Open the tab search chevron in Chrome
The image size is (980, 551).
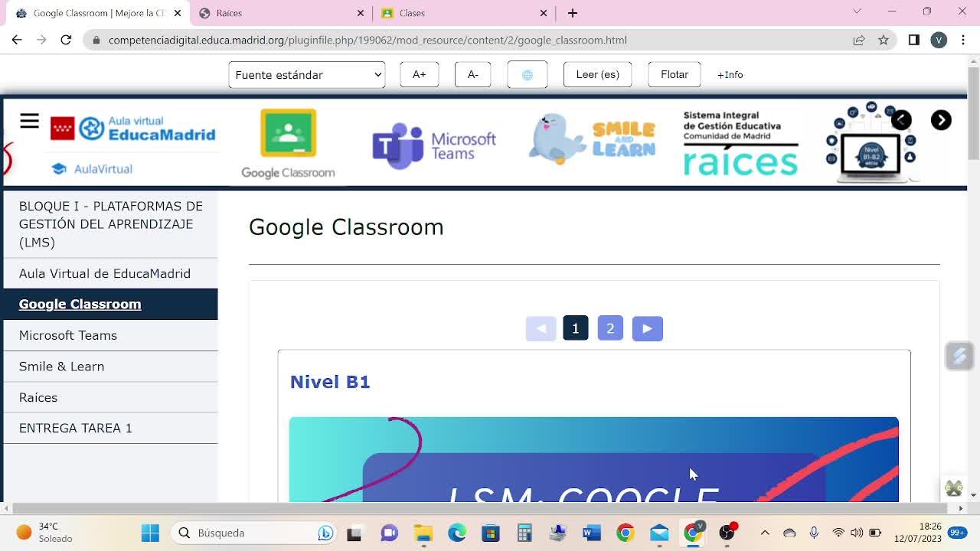[857, 11]
